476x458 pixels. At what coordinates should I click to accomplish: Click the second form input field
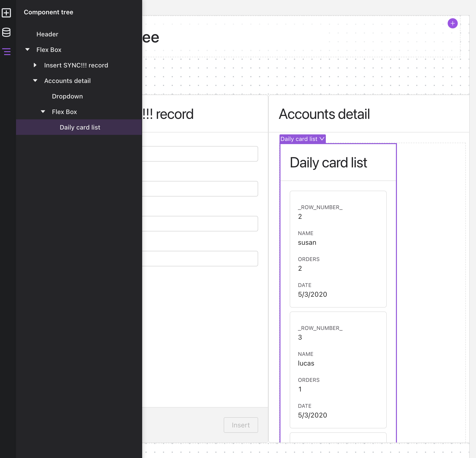[200, 189]
